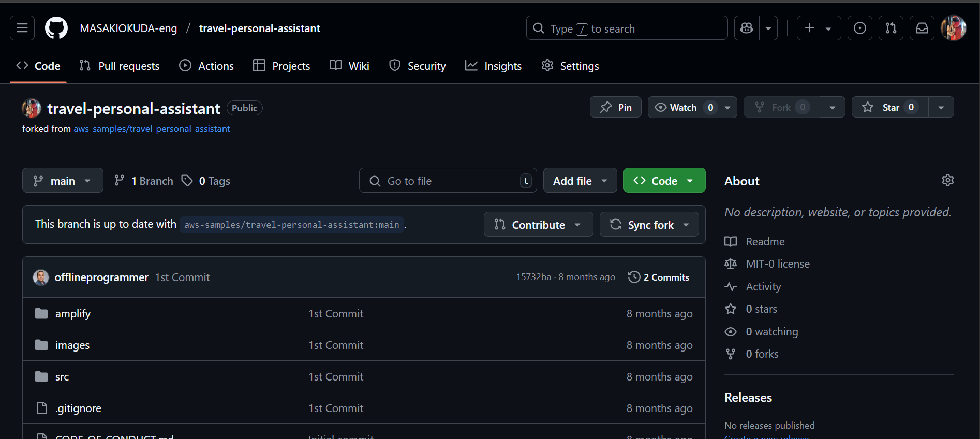Image resolution: width=980 pixels, height=439 pixels.
Task: Edit repository details gear in About
Action: pyautogui.click(x=947, y=180)
